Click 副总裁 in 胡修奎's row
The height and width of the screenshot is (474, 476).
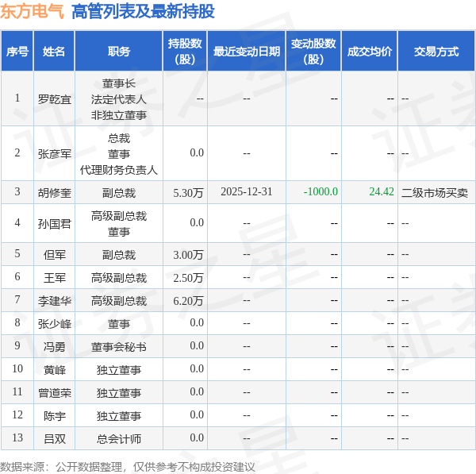(119, 193)
